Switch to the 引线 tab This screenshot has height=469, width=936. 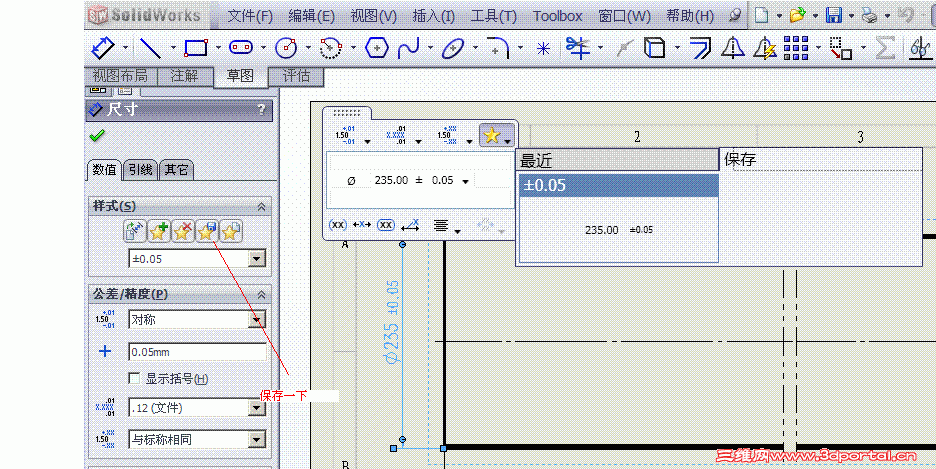coord(140,170)
